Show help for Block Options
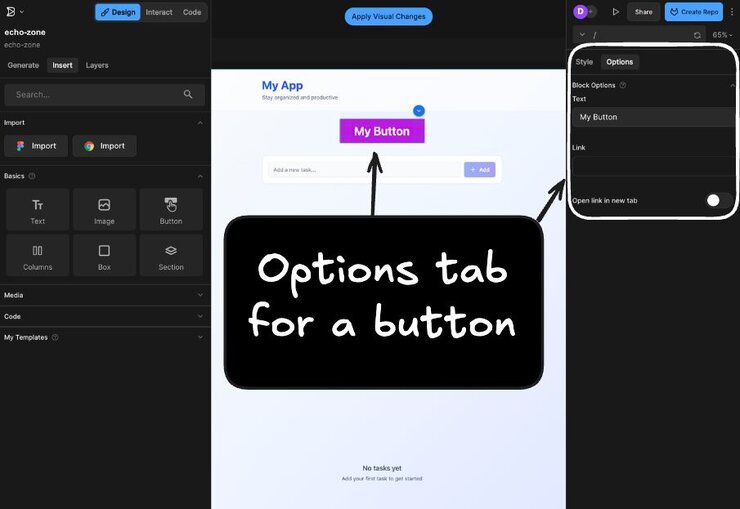Screen dimensions: 740x509 coord(623,85)
